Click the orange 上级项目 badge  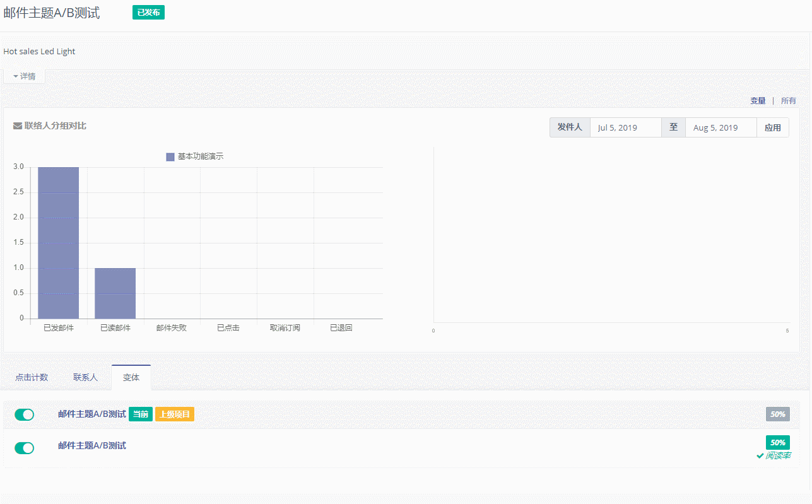pos(175,414)
